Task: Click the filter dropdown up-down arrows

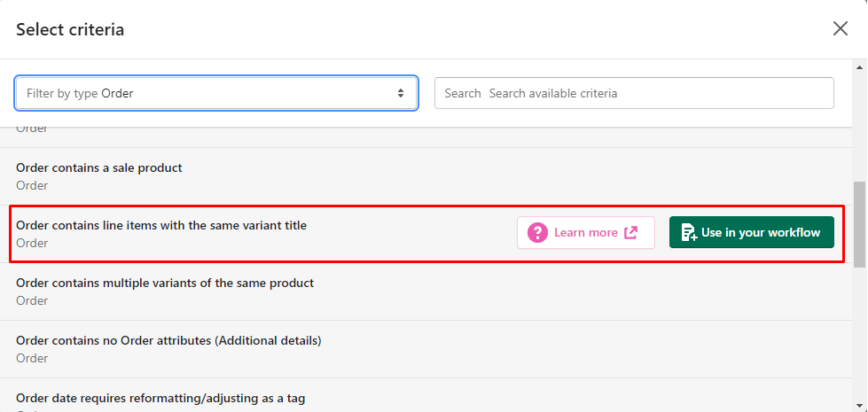Action: [400, 93]
